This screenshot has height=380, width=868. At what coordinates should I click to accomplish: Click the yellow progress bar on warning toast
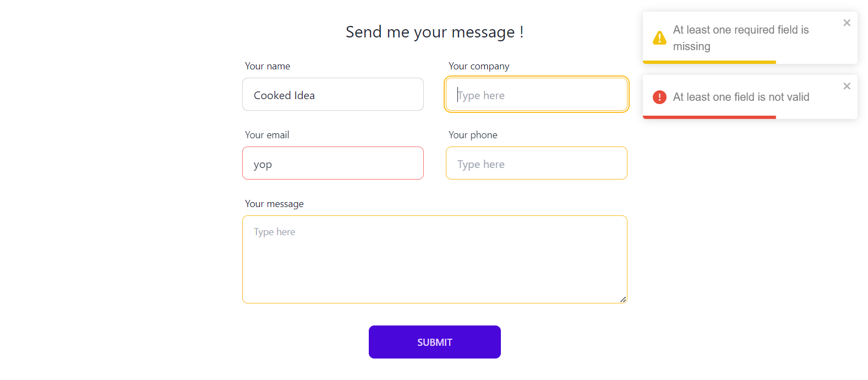pos(709,62)
